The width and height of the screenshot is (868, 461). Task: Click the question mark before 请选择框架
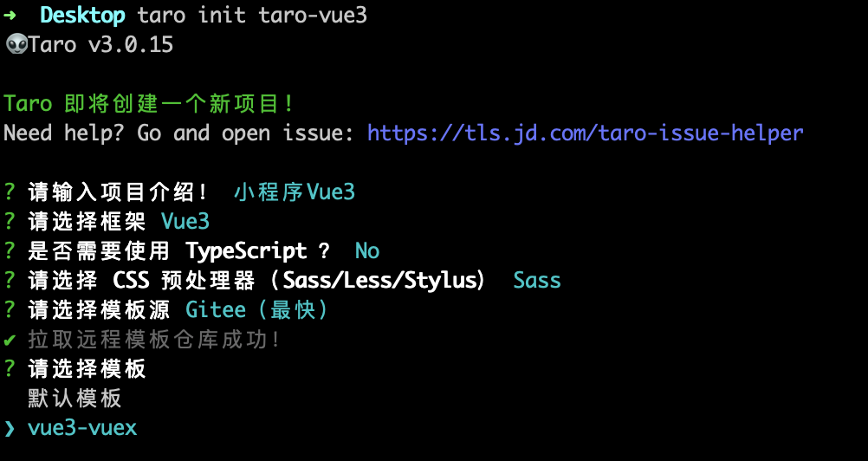[x=10, y=222]
